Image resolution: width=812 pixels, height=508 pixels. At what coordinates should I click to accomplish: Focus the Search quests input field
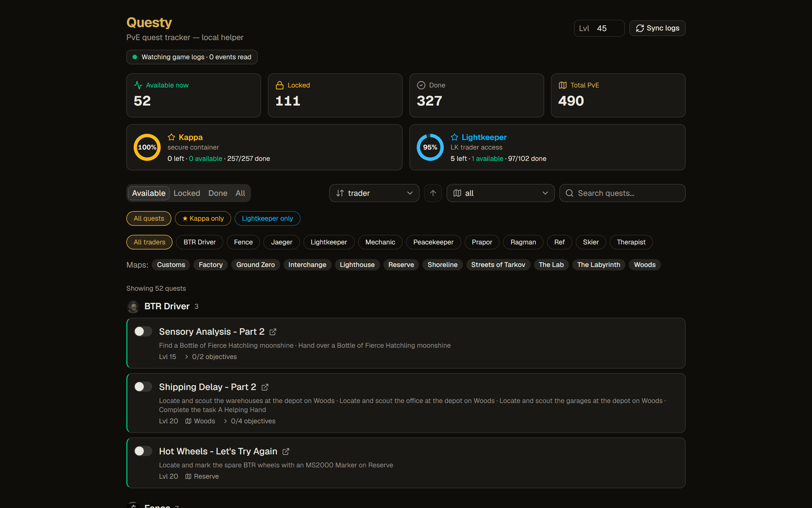point(622,193)
